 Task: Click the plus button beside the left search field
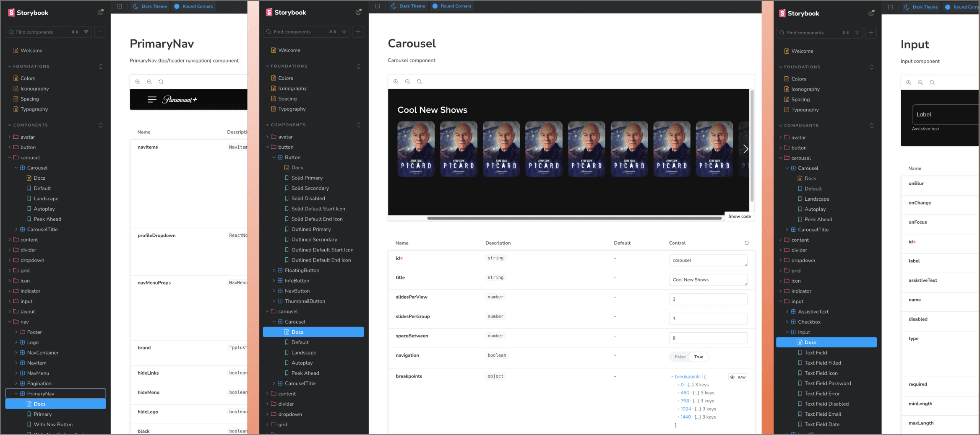[100, 32]
